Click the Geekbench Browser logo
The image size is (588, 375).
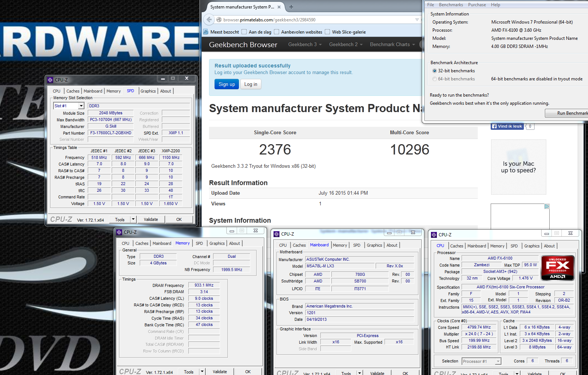243,45
